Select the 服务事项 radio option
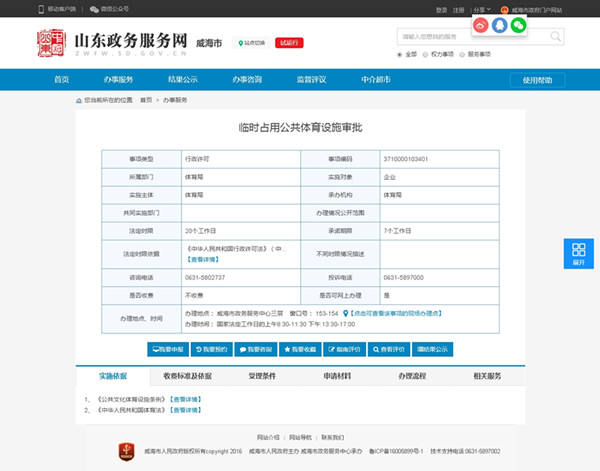The height and width of the screenshot is (471, 600). (461, 54)
